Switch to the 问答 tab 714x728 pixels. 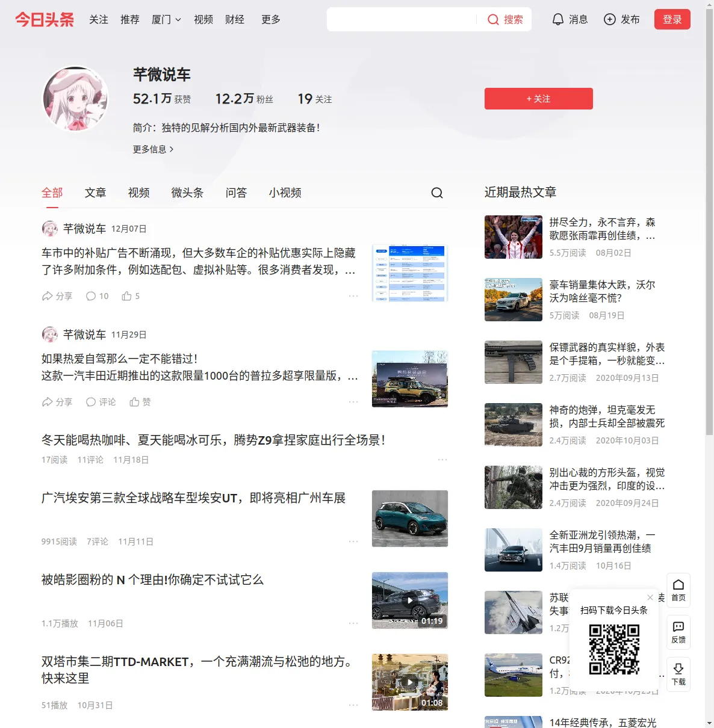[x=237, y=193]
